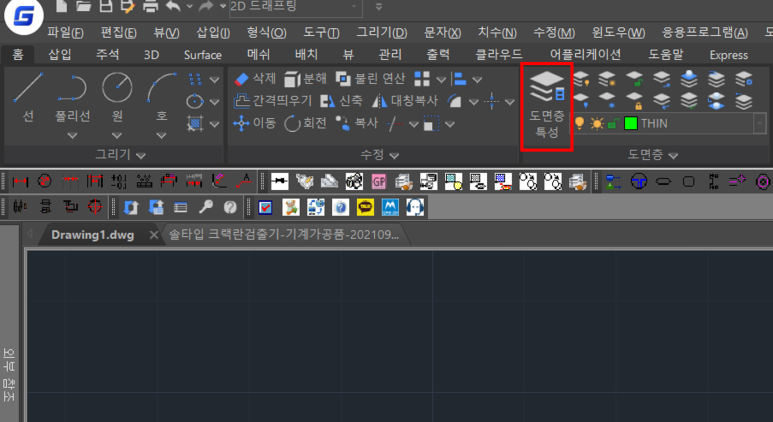Click the layer lock icon with padlock
773x422 pixels.
tap(635, 101)
